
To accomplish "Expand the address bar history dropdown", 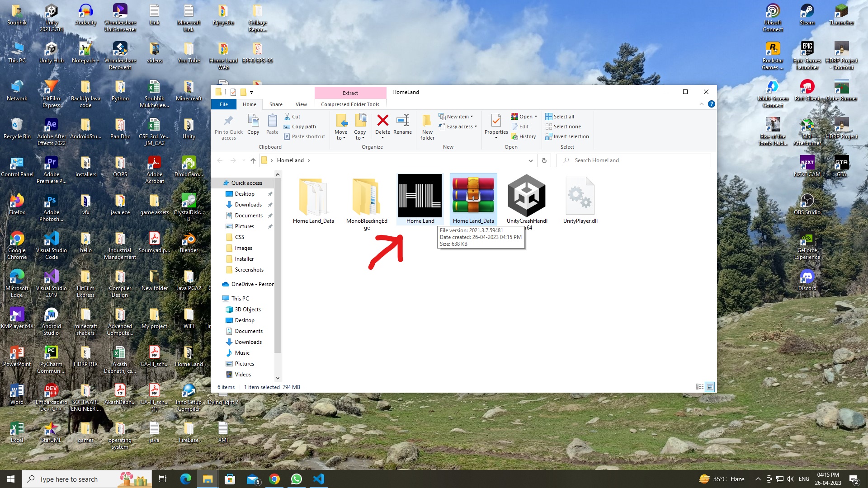I will [x=530, y=160].
